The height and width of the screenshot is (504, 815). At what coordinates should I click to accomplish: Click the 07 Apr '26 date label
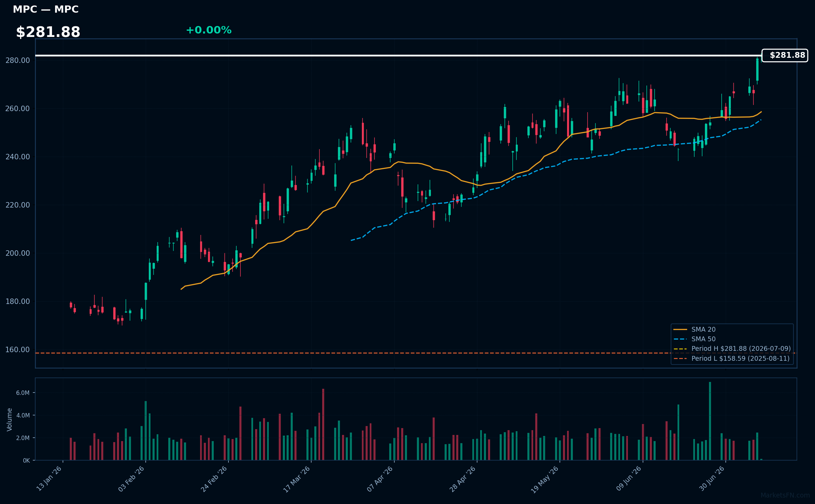[380, 479]
